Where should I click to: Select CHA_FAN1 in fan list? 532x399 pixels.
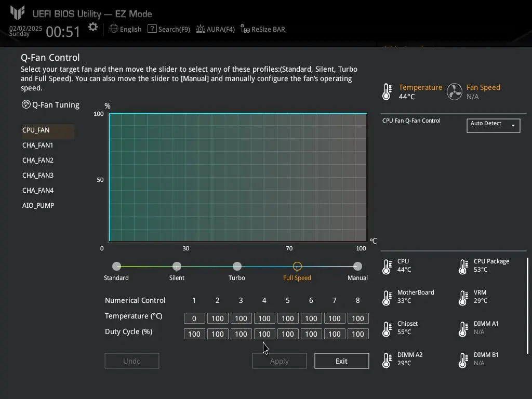37,145
